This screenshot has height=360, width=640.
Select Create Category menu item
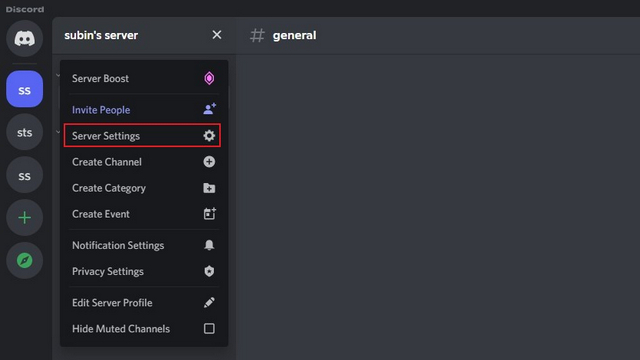tap(143, 188)
